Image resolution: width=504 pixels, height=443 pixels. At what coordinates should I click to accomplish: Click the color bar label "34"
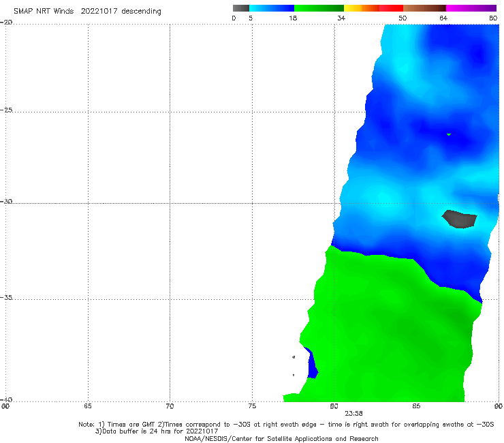[x=341, y=18]
